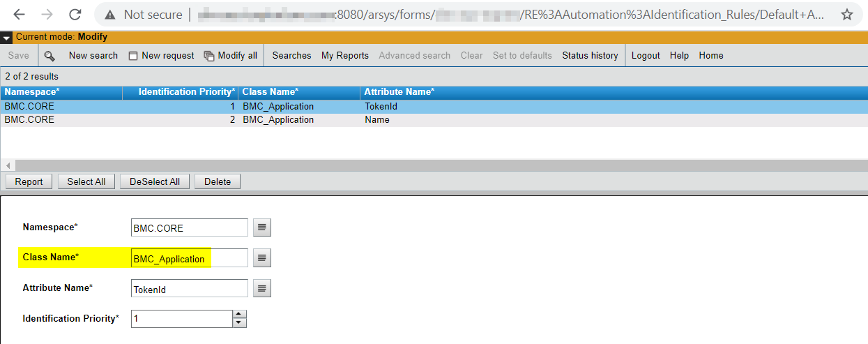Open the Searches menu

(x=291, y=56)
